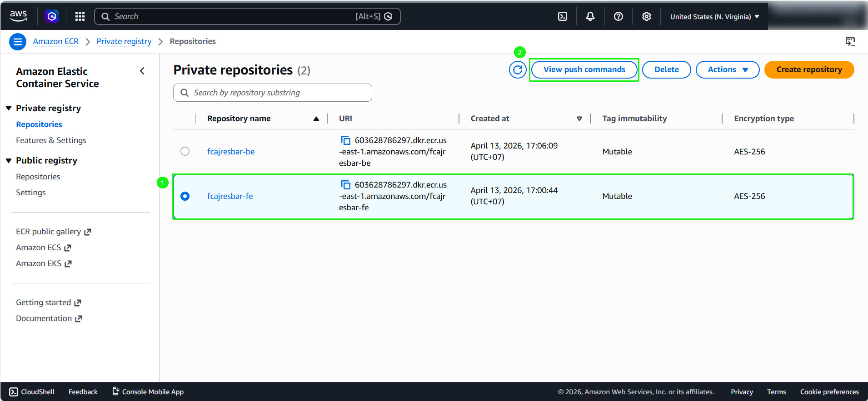Open ECR public gallery link
Viewport: 868px width, 401px height.
[x=54, y=232]
